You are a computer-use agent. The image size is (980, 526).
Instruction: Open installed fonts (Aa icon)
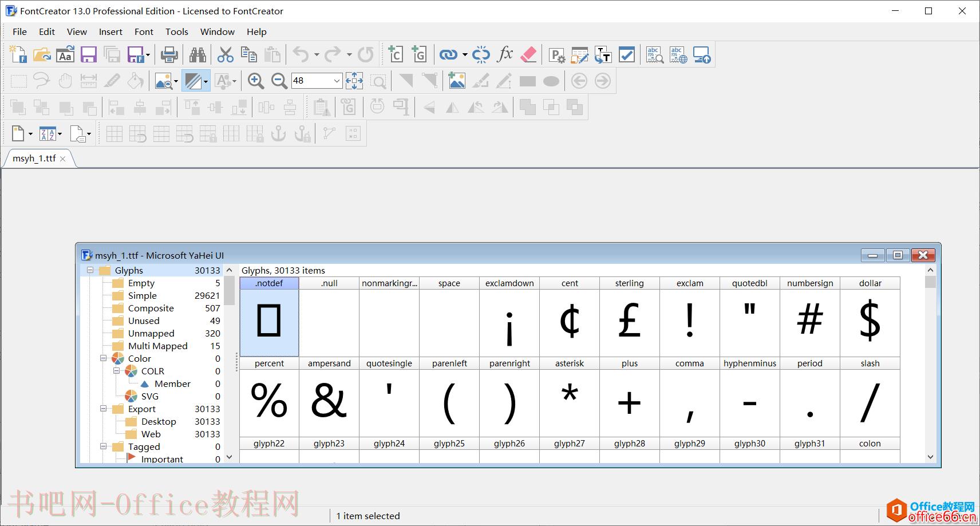click(x=65, y=55)
